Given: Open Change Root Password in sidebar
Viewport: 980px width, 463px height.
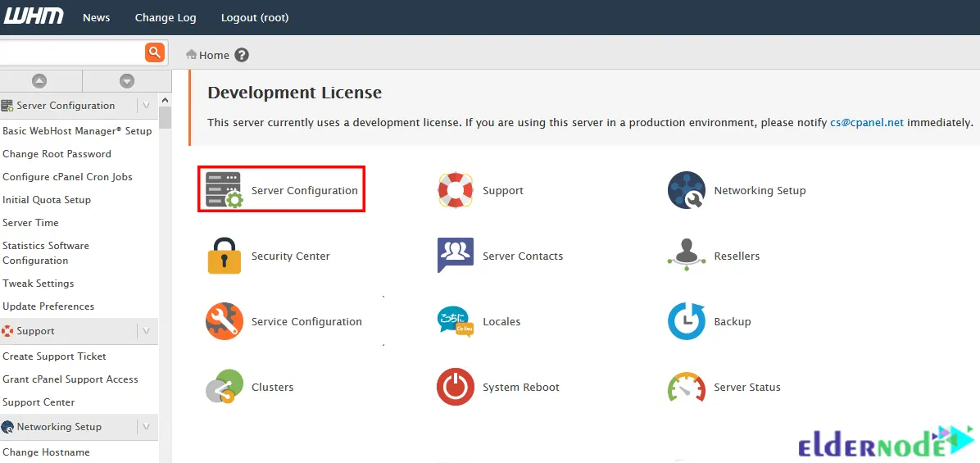Looking at the screenshot, I should [x=57, y=154].
